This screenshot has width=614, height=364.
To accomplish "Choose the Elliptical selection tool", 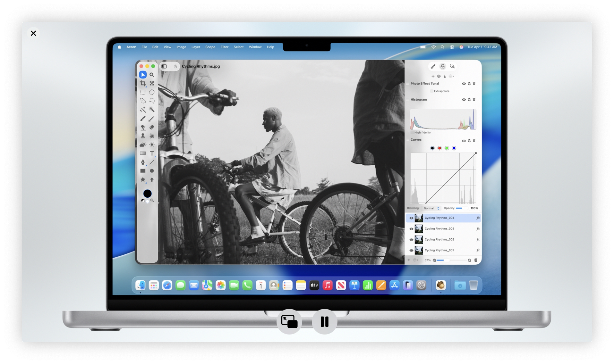I will click(x=152, y=92).
